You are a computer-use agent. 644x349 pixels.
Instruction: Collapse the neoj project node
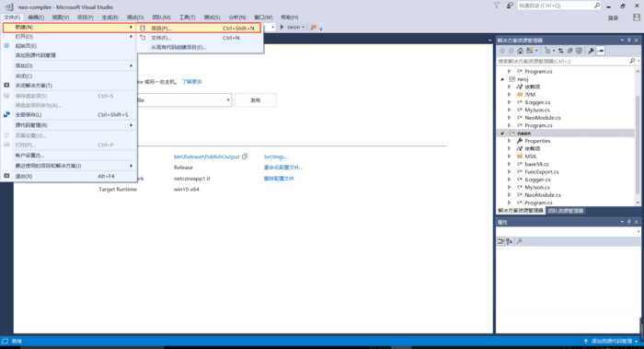point(502,79)
